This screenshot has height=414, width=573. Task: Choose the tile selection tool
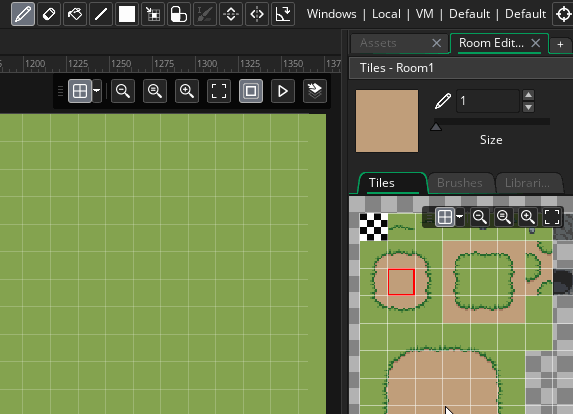point(153,14)
